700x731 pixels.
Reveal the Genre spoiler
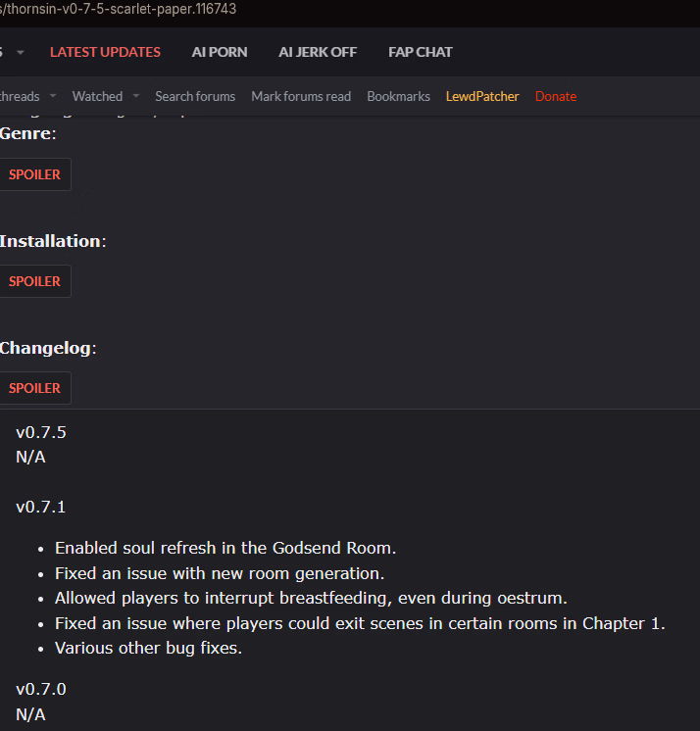[x=34, y=174]
